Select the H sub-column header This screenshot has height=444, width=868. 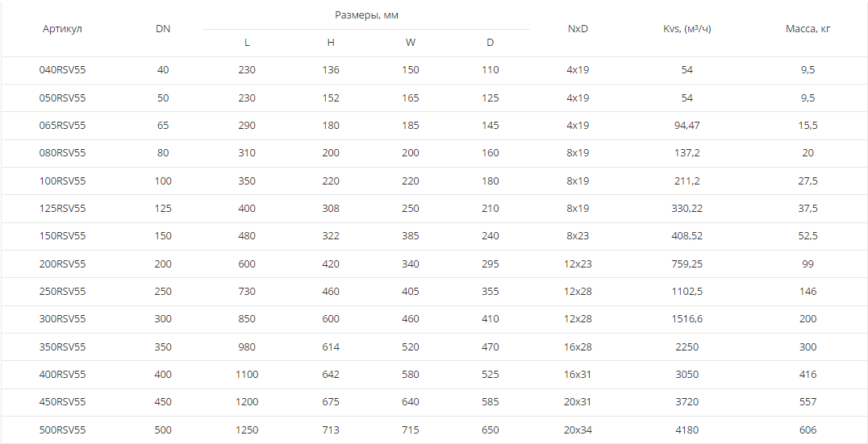pos(331,43)
